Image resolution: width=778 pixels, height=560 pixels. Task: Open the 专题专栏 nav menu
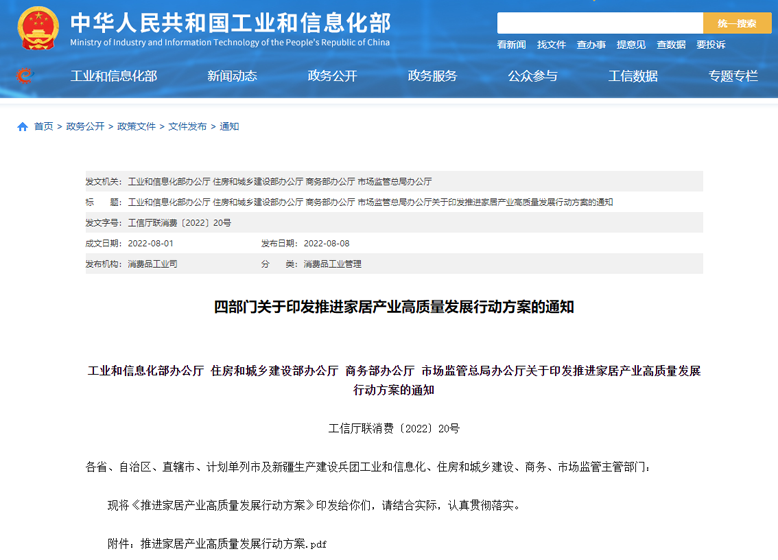(x=733, y=76)
